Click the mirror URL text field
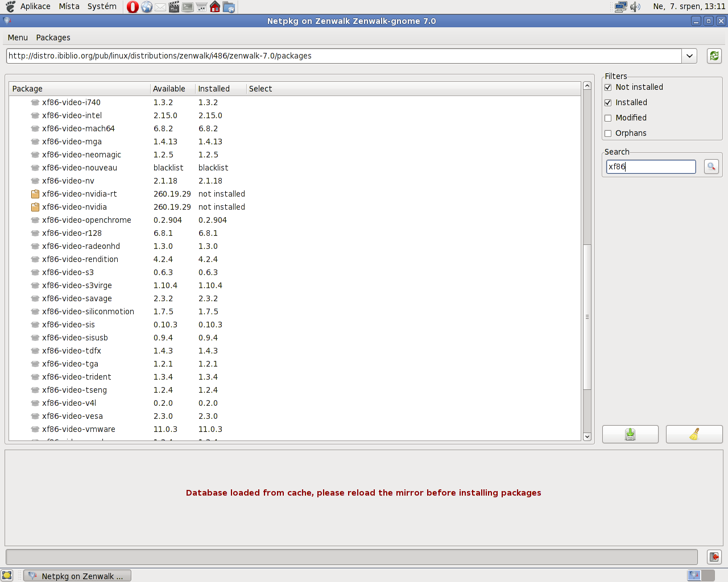The width and height of the screenshot is (728, 582). (x=344, y=56)
